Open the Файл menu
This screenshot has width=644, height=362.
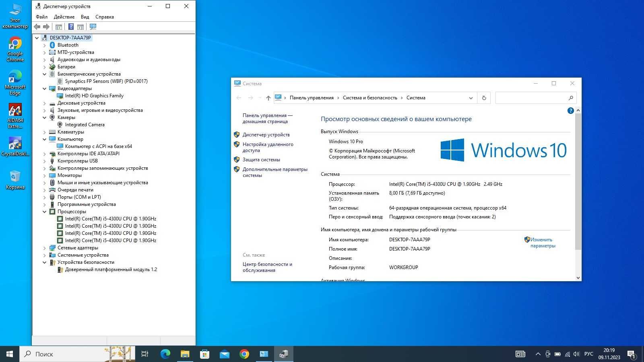41,17
